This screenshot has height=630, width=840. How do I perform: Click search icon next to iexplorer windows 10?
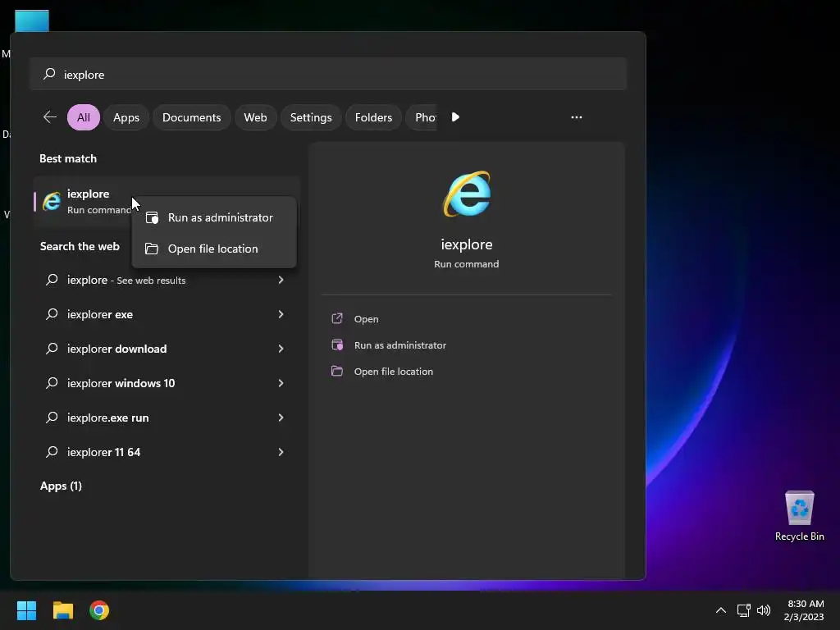coord(52,382)
